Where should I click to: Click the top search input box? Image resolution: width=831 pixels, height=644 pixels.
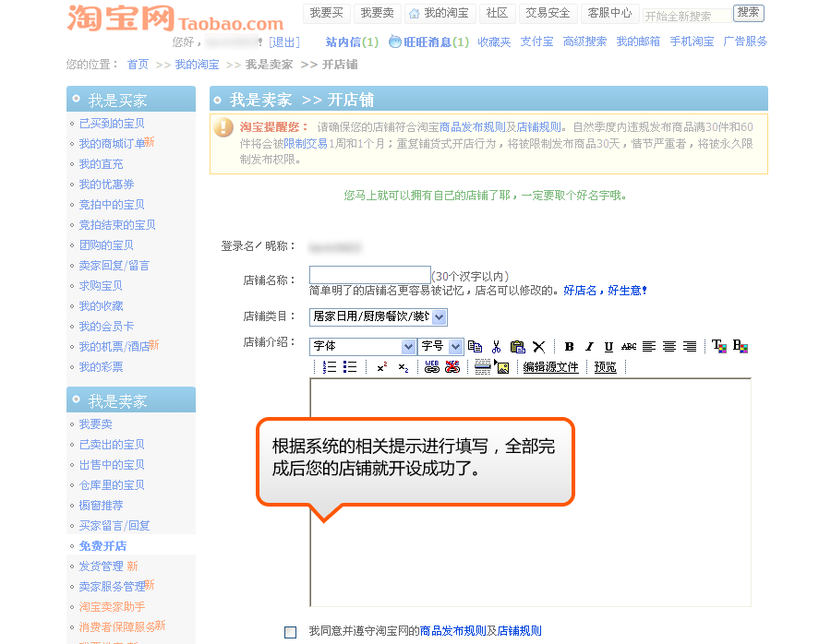(x=687, y=16)
